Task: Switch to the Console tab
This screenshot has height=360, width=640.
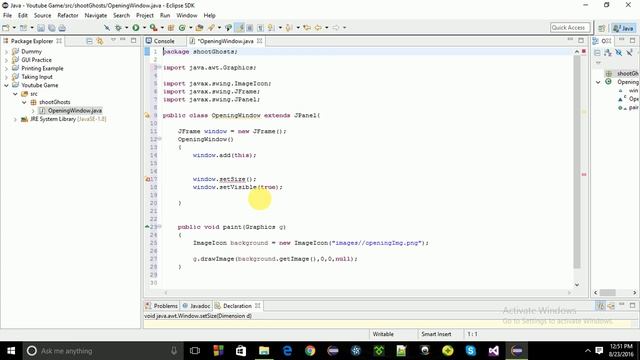Action: click(x=164, y=41)
